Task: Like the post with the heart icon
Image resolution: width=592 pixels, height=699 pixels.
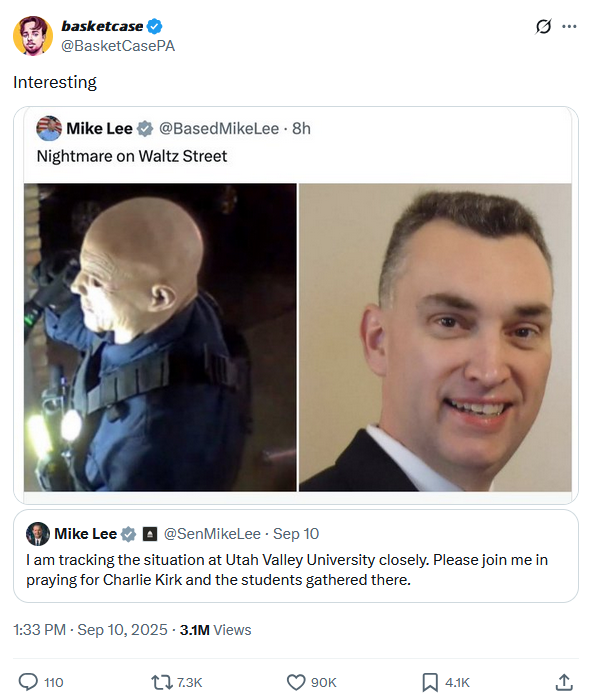Action: (x=296, y=682)
